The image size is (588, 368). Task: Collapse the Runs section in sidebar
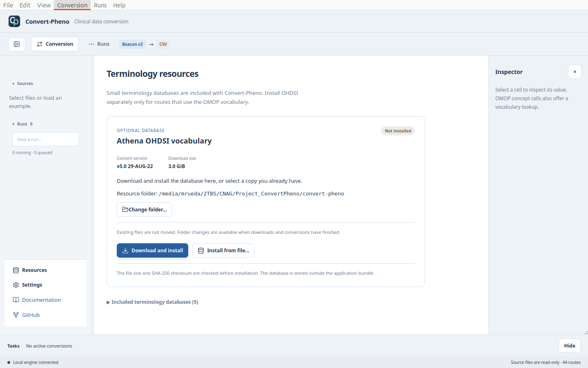tap(22, 124)
